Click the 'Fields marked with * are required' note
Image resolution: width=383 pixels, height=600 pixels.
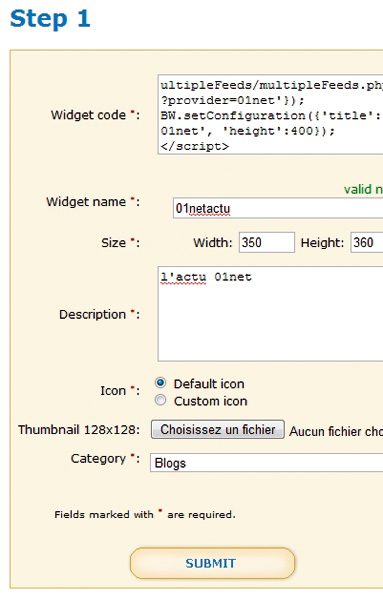coord(145,514)
